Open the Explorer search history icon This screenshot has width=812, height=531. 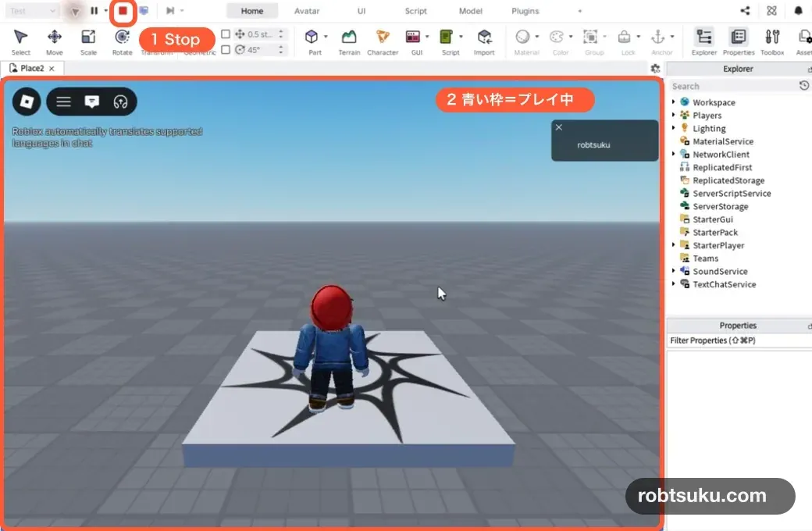(804, 85)
